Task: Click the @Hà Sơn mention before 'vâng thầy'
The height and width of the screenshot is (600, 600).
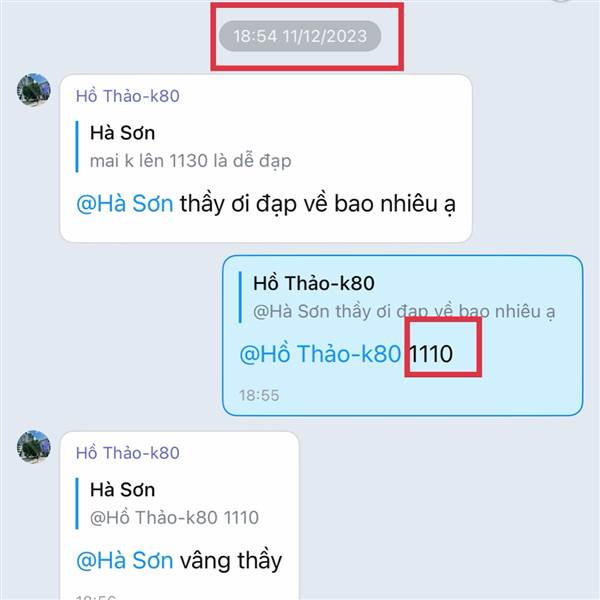Action: point(125,561)
